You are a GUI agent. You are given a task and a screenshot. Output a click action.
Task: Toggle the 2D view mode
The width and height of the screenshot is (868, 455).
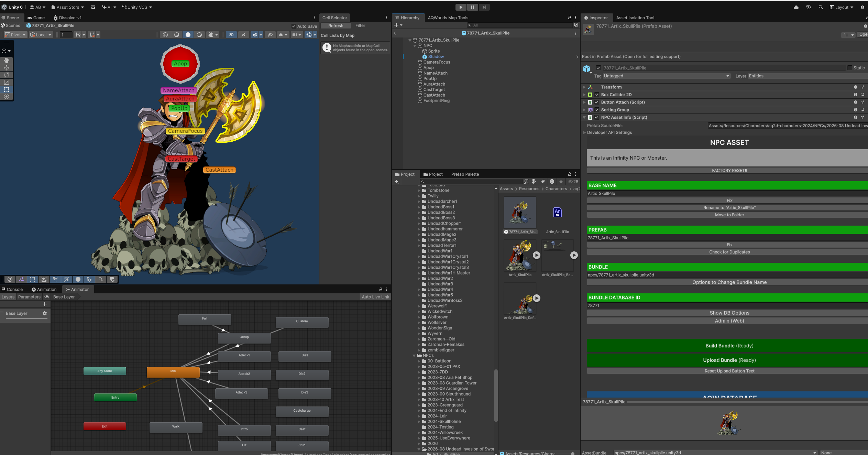(x=231, y=35)
